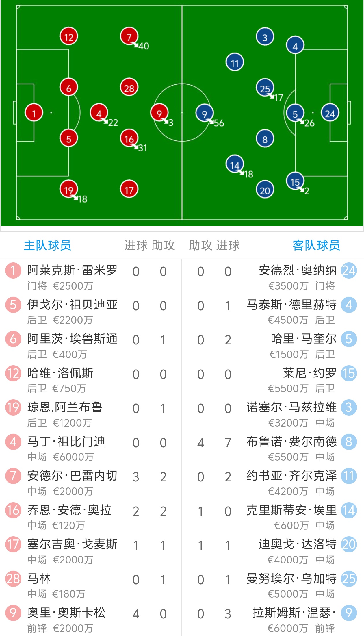Click the pink number 16 badge beside 乔恩·安德·奥拉
Screen dimensions: 364x636
(x=13, y=510)
